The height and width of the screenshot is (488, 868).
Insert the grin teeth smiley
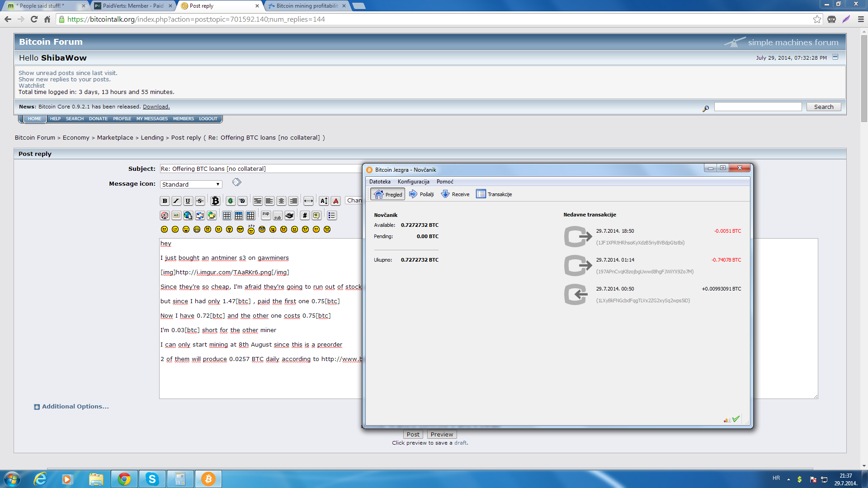[197, 230]
